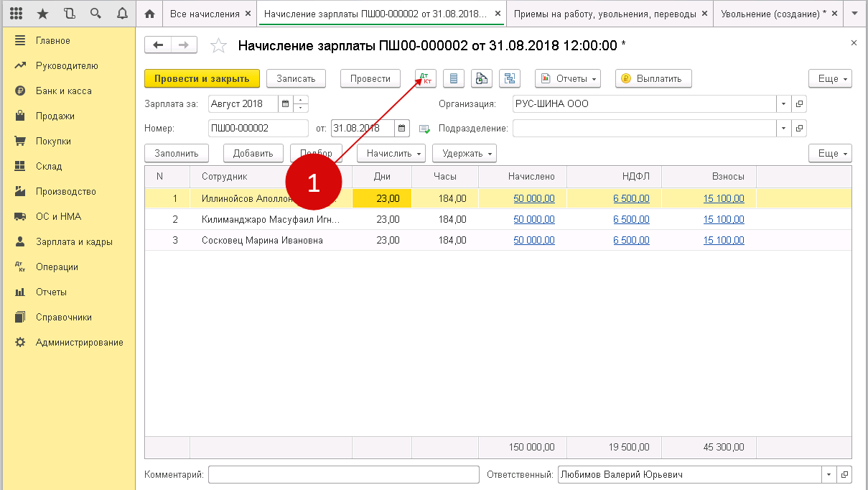Viewport: 868px width, 490px height.
Task: Open Начислить dropdown
Action: coord(391,153)
